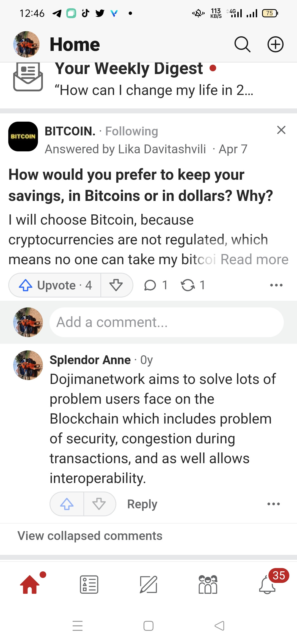The image size is (297, 644).
Task: Expand View collapsed comments
Action: pyautogui.click(x=90, y=536)
